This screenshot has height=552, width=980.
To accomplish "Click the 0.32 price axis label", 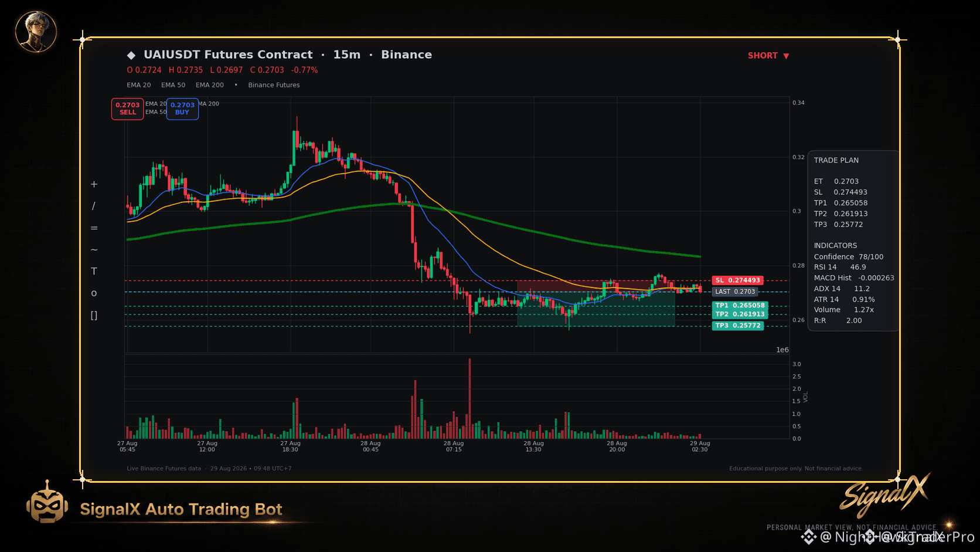I will [798, 157].
